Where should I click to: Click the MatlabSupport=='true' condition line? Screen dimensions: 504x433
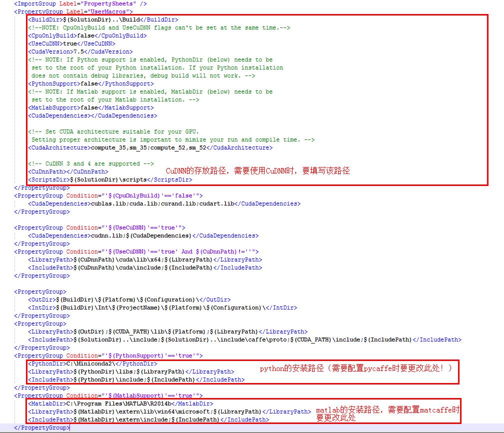[108, 395]
